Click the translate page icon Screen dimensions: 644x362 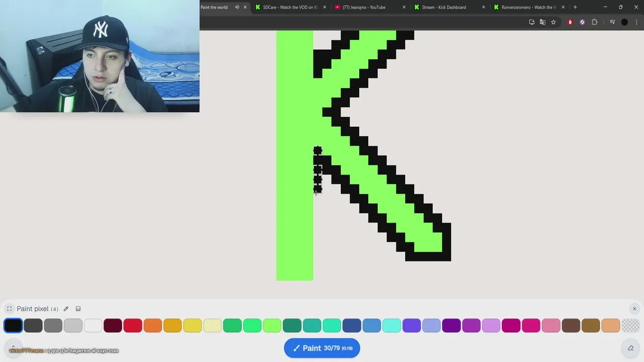coord(542,22)
